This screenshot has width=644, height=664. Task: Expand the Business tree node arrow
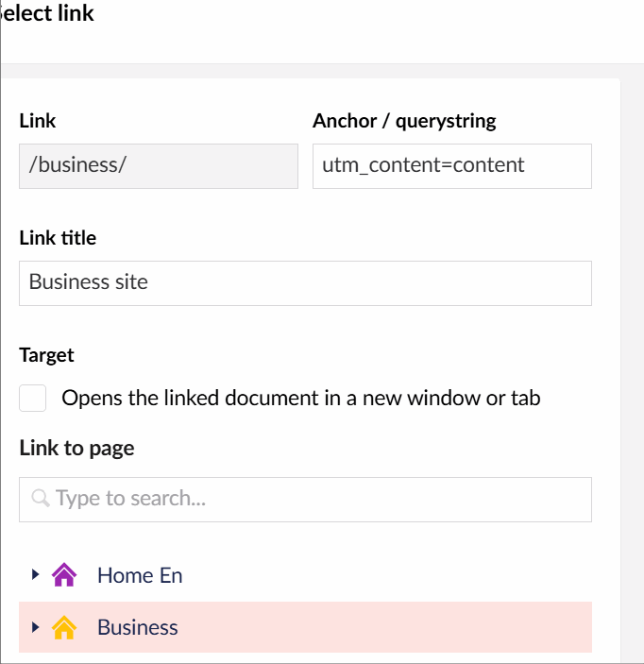click(35, 626)
